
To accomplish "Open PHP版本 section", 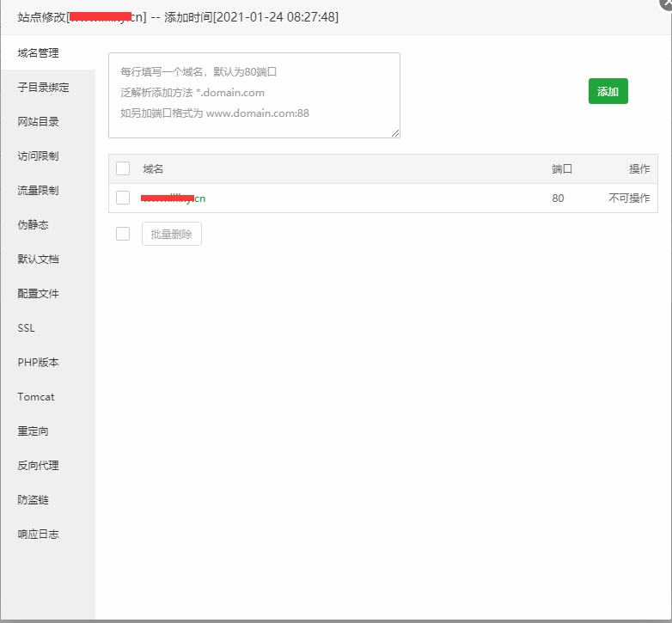I will coord(48,362).
